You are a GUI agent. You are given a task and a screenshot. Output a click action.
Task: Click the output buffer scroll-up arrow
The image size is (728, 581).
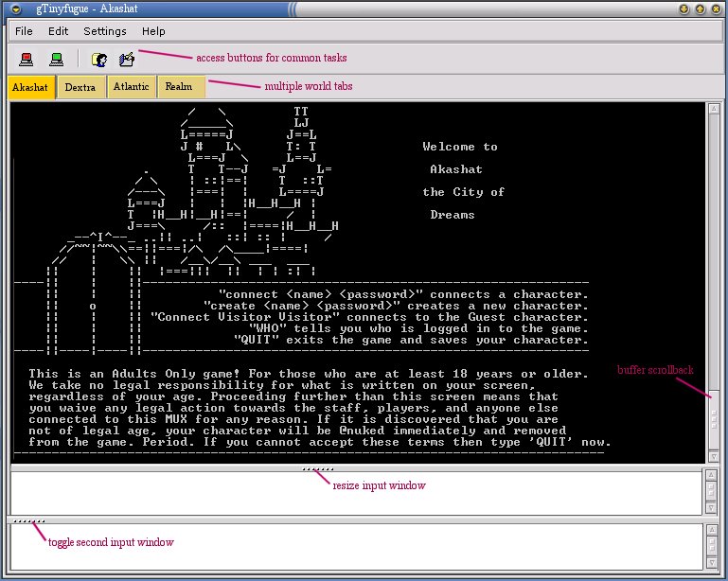coord(714,109)
